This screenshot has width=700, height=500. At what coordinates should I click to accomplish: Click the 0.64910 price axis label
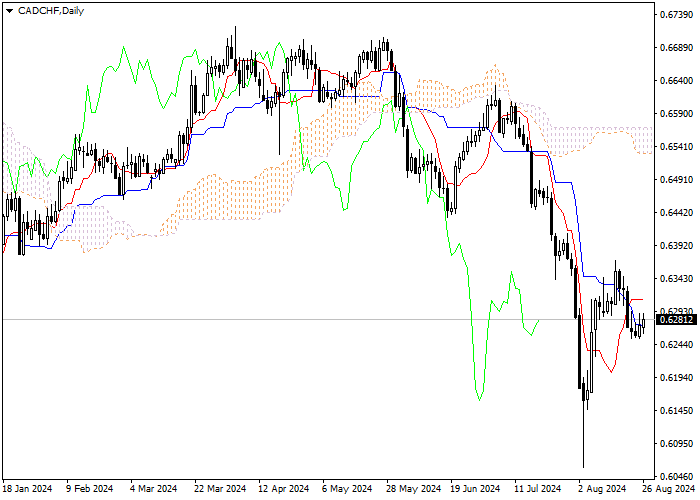click(x=676, y=179)
